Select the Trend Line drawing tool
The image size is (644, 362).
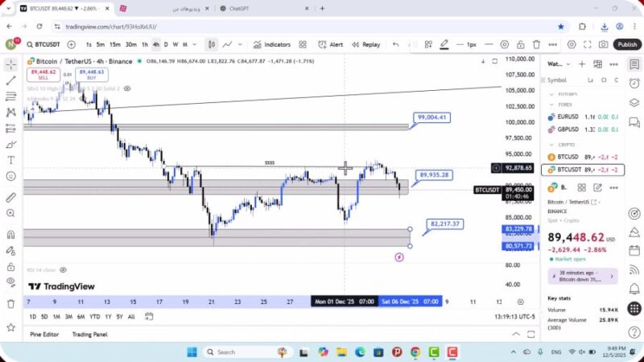pos(11,80)
